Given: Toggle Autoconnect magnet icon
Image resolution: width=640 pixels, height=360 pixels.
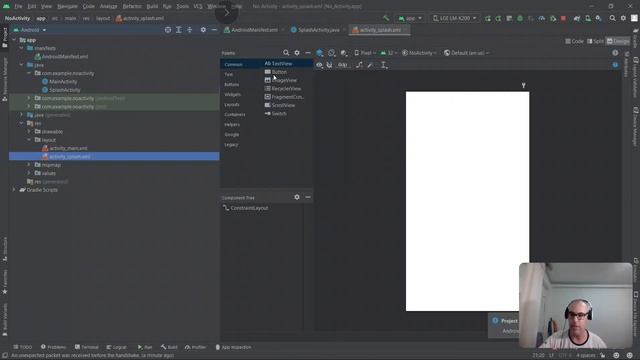Looking at the screenshot, I should coord(329,65).
